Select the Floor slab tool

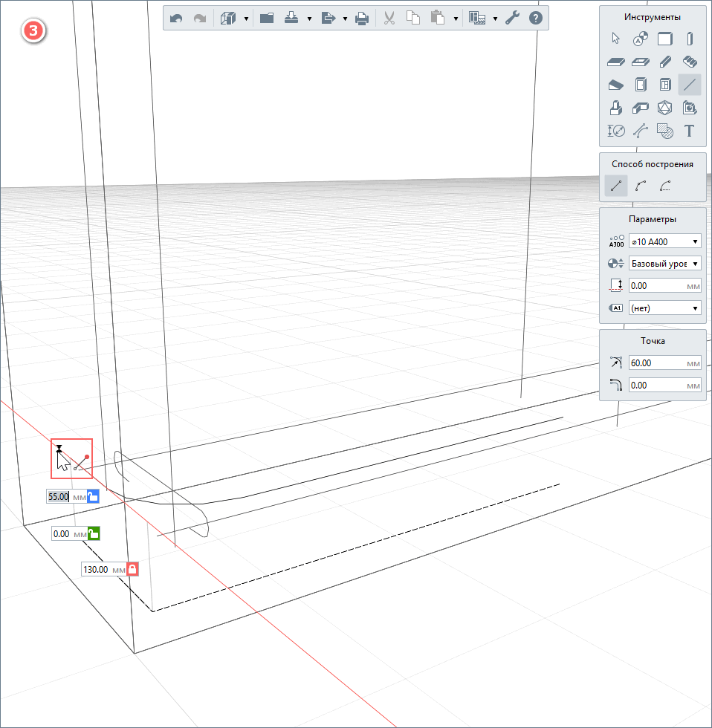tap(616, 62)
